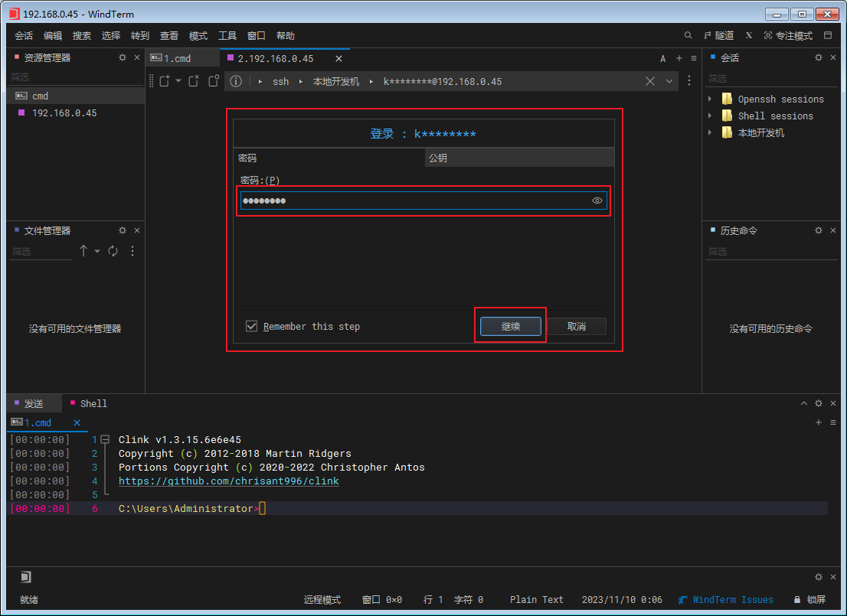Open the 工具 menu in menu bar
This screenshot has width=847, height=616.
click(x=227, y=36)
